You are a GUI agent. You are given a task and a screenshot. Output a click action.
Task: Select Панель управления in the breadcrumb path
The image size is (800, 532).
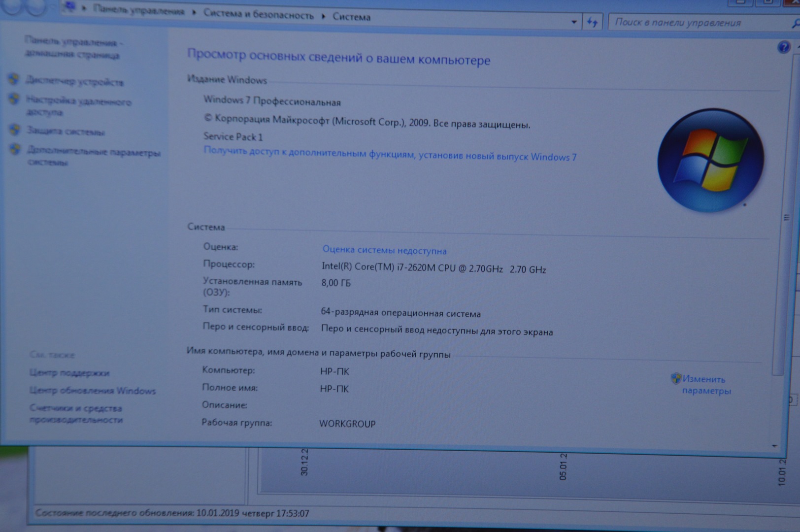pyautogui.click(x=138, y=11)
